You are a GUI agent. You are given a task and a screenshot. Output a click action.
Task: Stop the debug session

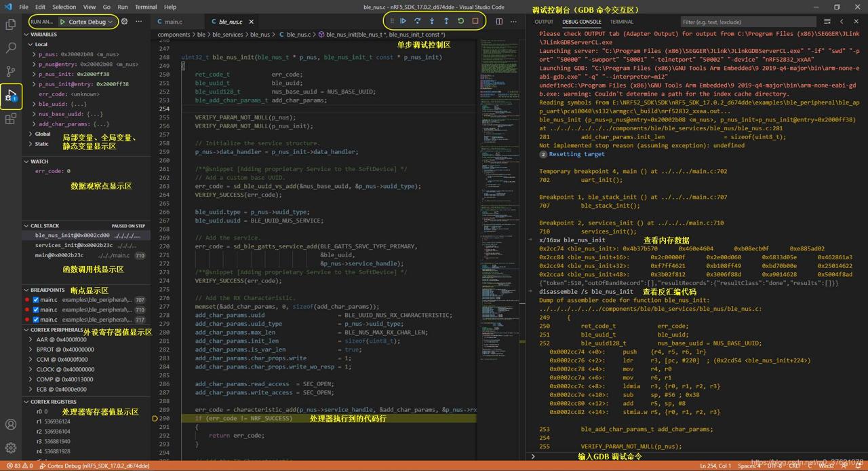coord(475,21)
